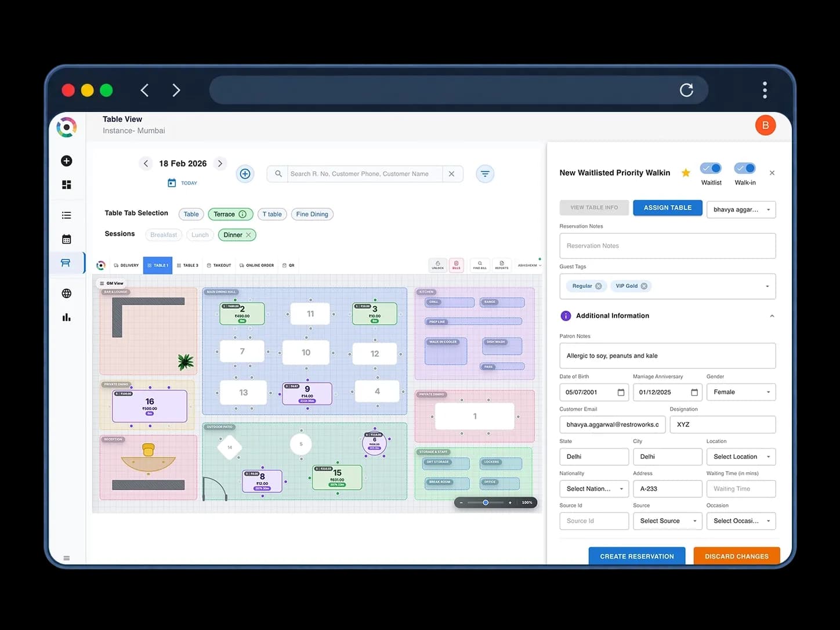Screen dimensions: 840x630
Task: Click the VIEW TABLE INFO button
Action: click(x=594, y=208)
